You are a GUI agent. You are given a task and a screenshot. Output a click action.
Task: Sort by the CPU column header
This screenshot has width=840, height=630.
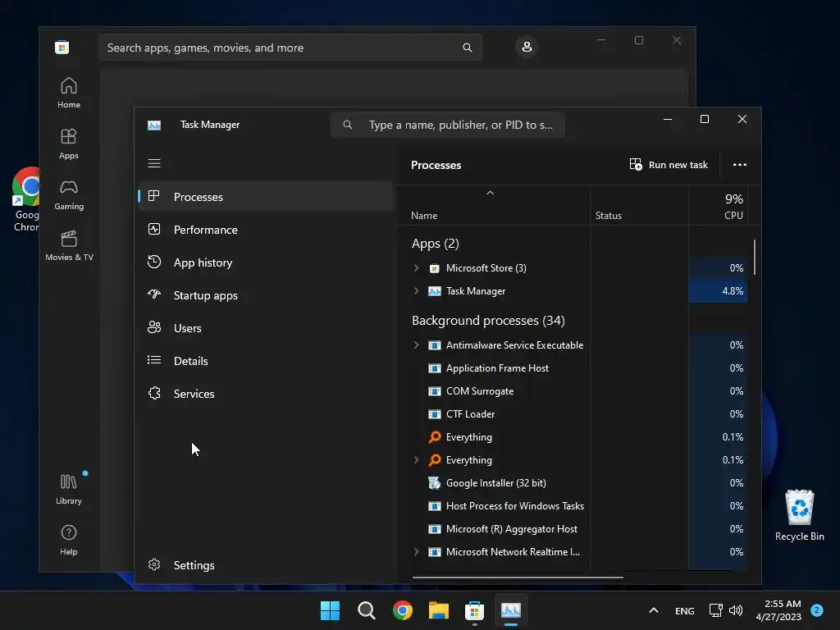(718, 206)
